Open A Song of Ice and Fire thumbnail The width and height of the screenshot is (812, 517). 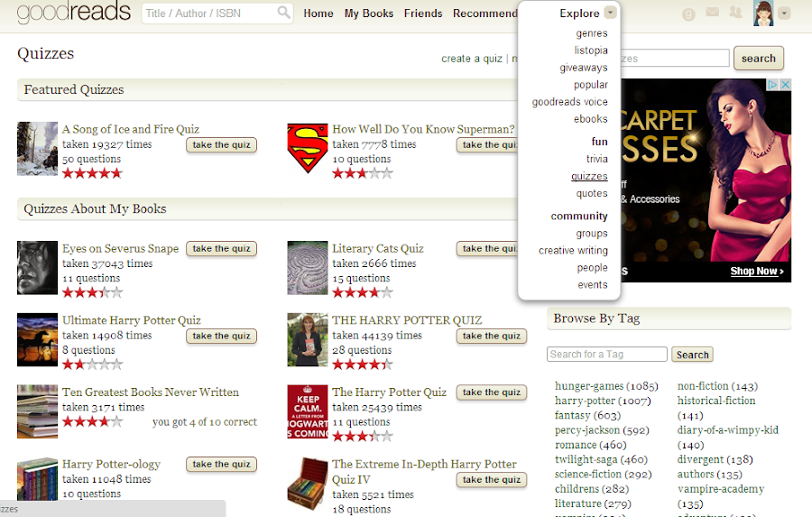[x=37, y=149]
